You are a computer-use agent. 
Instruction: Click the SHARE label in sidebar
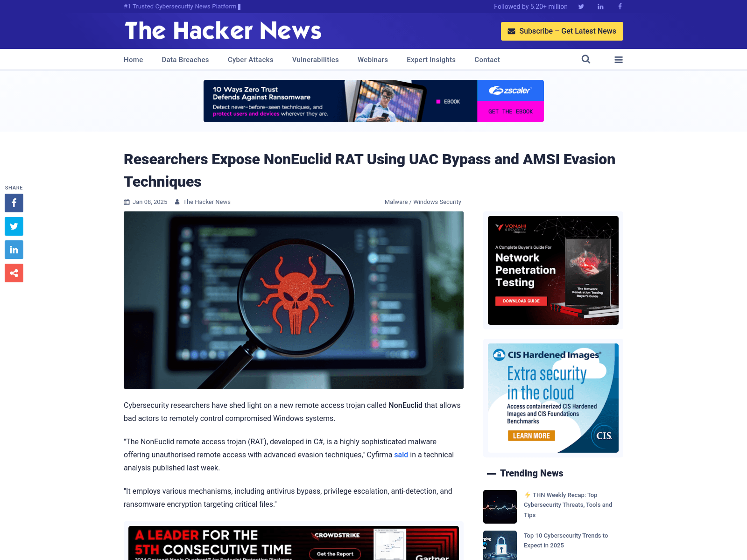coord(14,188)
